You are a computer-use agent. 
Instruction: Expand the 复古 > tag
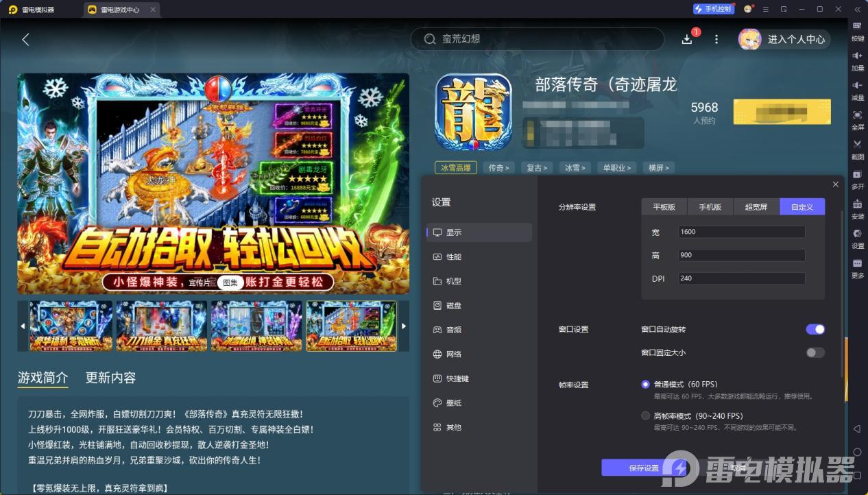(537, 167)
